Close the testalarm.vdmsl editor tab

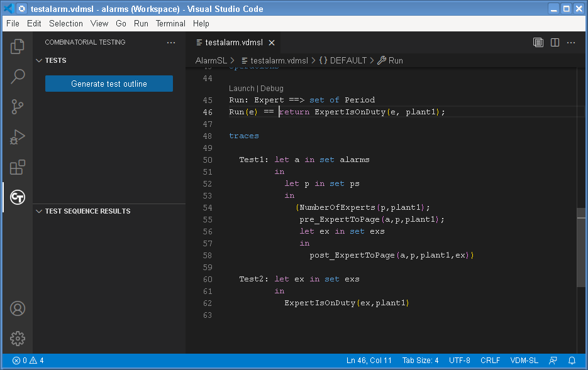click(272, 43)
